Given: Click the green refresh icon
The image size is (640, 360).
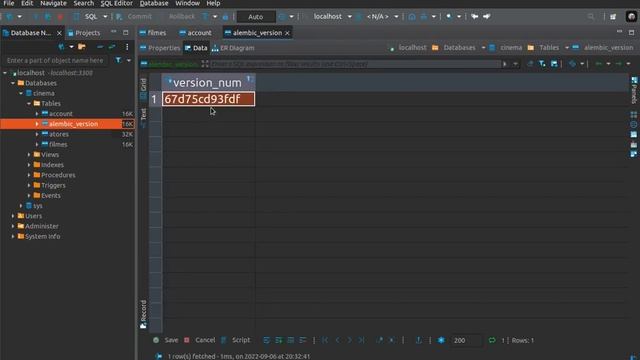Looking at the screenshot, I should [492, 340].
